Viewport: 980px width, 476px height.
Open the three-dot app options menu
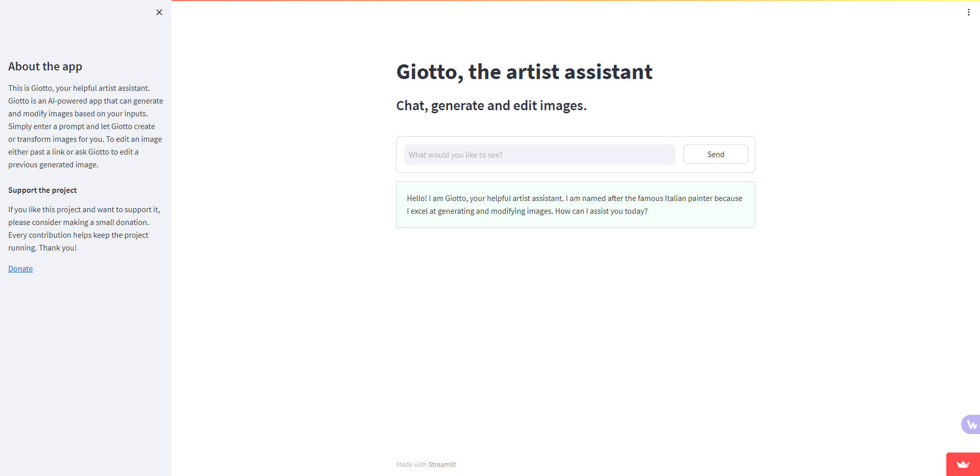[x=968, y=12]
